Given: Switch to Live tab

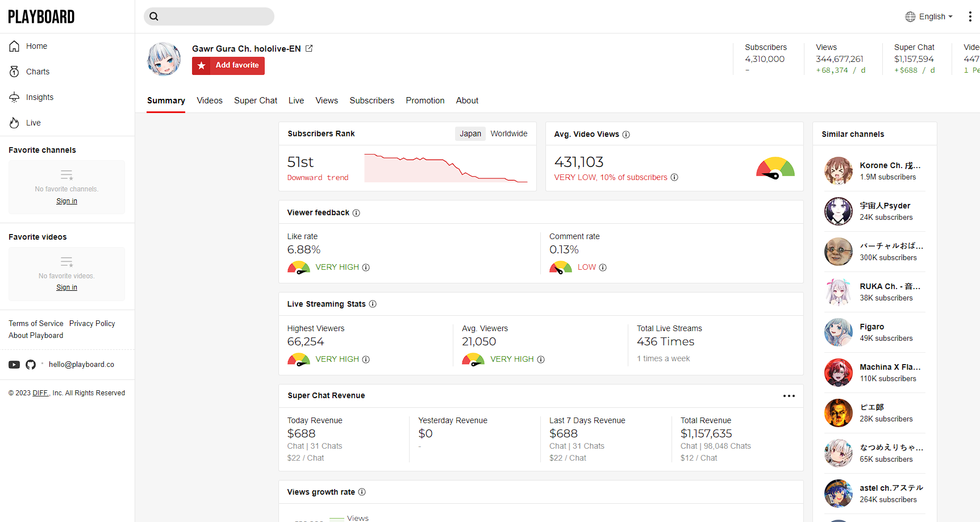Looking at the screenshot, I should (x=296, y=101).
